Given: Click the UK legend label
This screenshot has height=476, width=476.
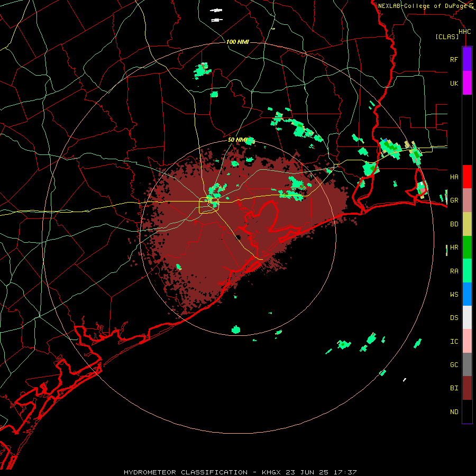Looking at the screenshot, I should (454, 83).
